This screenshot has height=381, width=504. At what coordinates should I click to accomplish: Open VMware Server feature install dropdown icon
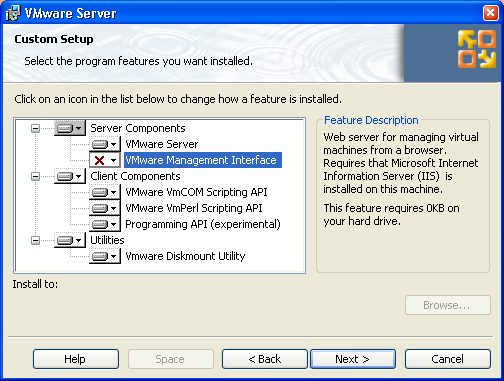105,144
